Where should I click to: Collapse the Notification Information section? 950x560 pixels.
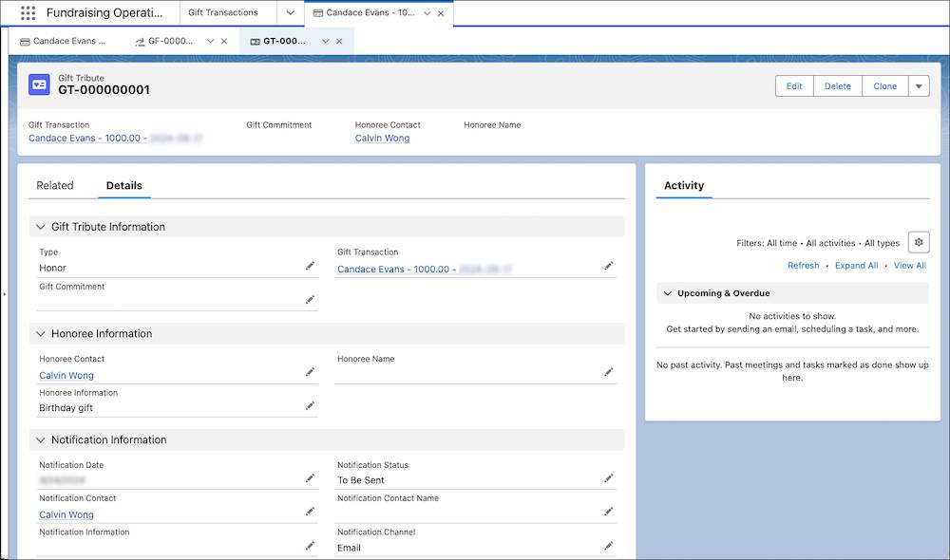pyautogui.click(x=41, y=440)
